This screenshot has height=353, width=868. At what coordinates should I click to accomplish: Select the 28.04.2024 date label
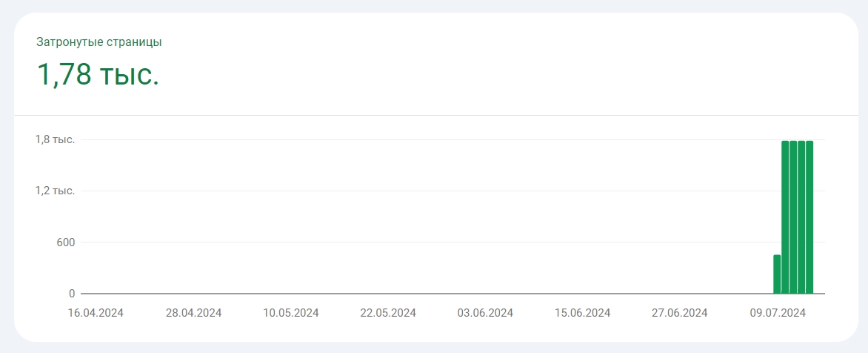point(193,313)
